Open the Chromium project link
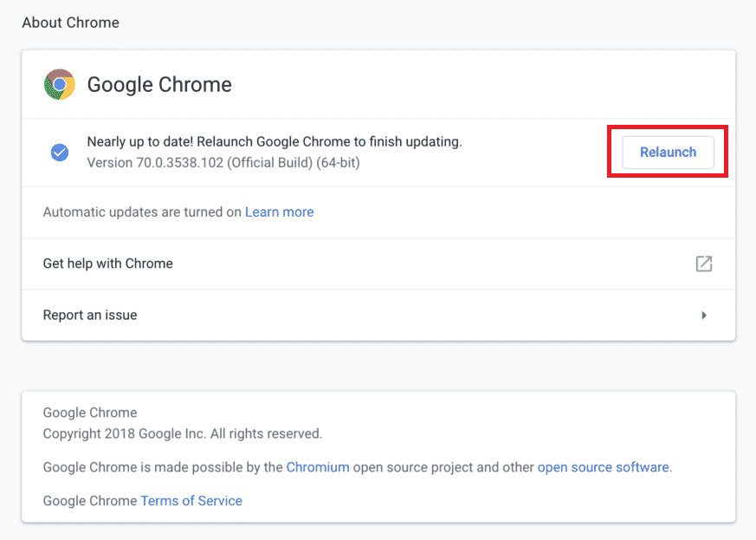Viewport: 756px width, 540px height. pyautogui.click(x=318, y=467)
